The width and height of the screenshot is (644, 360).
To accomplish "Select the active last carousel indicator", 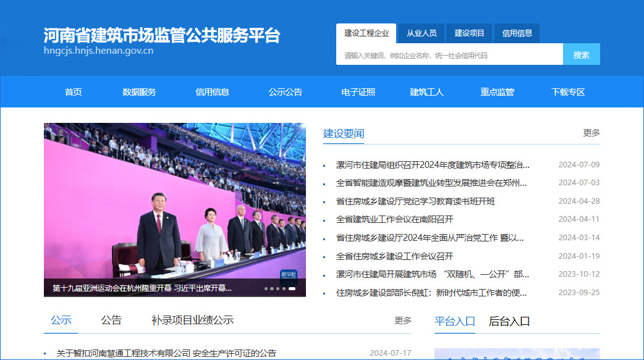I will (292, 288).
